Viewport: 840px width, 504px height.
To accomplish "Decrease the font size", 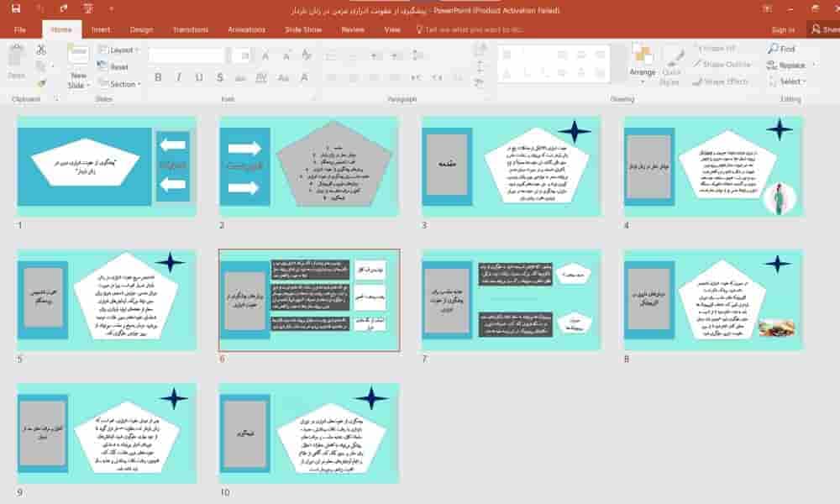I will coord(286,55).
